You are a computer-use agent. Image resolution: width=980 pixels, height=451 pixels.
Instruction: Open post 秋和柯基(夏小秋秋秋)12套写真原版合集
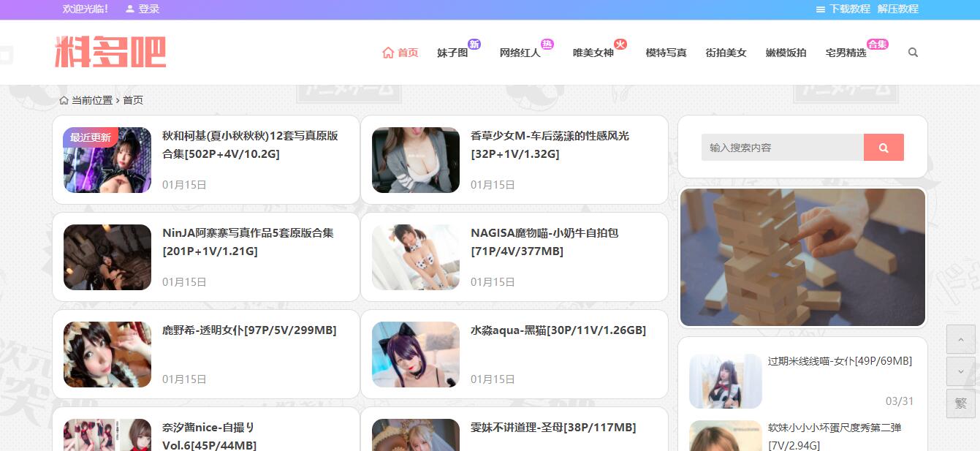(250, 145)
